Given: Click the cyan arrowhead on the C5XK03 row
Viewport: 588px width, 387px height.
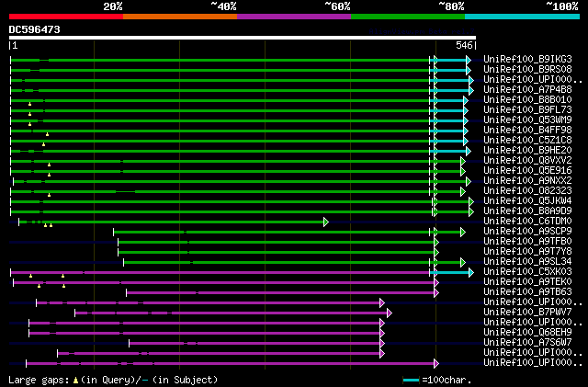Looking at the screenshot, I should (x=471, y=272).
